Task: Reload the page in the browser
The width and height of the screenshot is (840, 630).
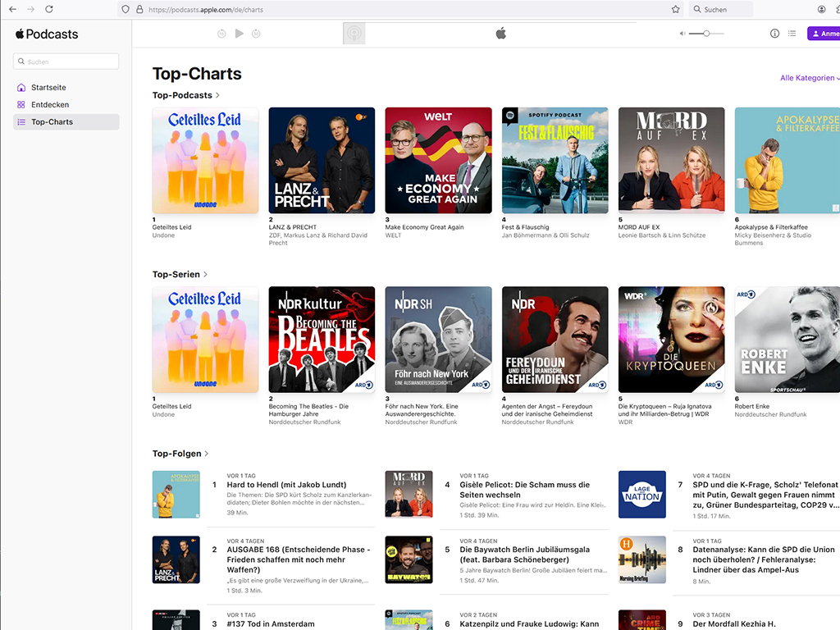Action: pyautogui.click(x=49, y=9)
